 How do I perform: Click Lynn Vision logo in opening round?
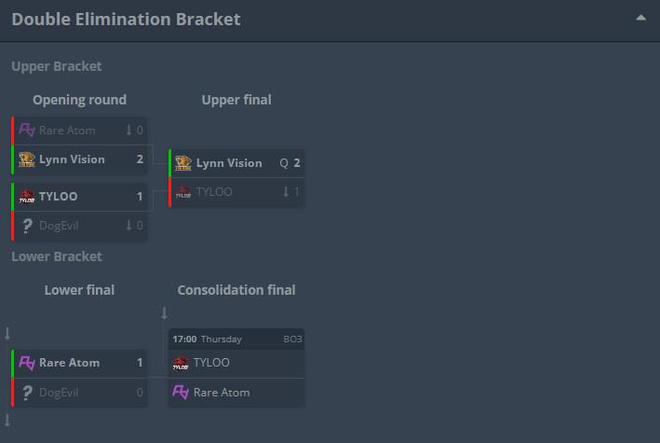(x=27, y=160)
